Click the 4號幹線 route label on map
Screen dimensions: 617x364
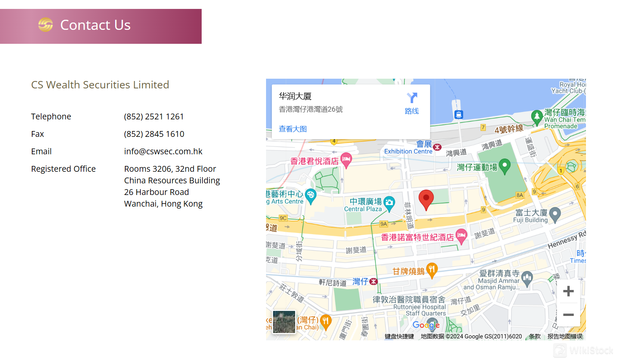(509, 129)
